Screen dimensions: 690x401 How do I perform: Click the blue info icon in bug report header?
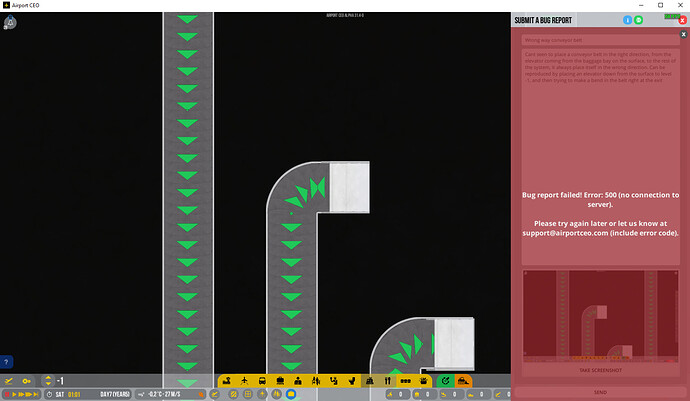tap(627, 20)
